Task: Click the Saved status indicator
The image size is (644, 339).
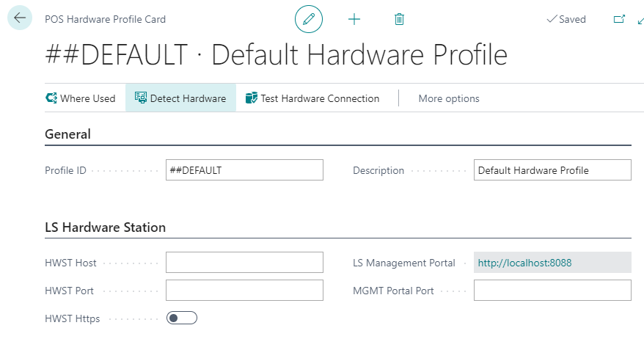Action: [566, 20]
